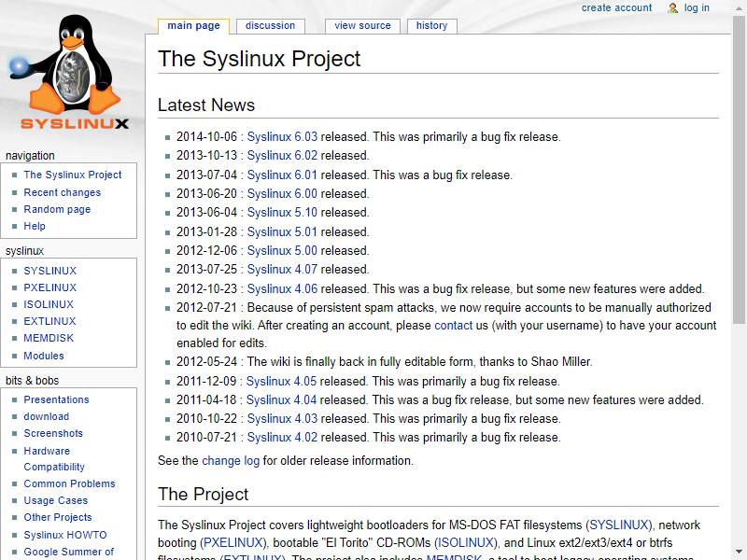The height and width of the screenshot is (560, 747).
Task: Open the download link in bits & bobs
Action: click(46, 416)
